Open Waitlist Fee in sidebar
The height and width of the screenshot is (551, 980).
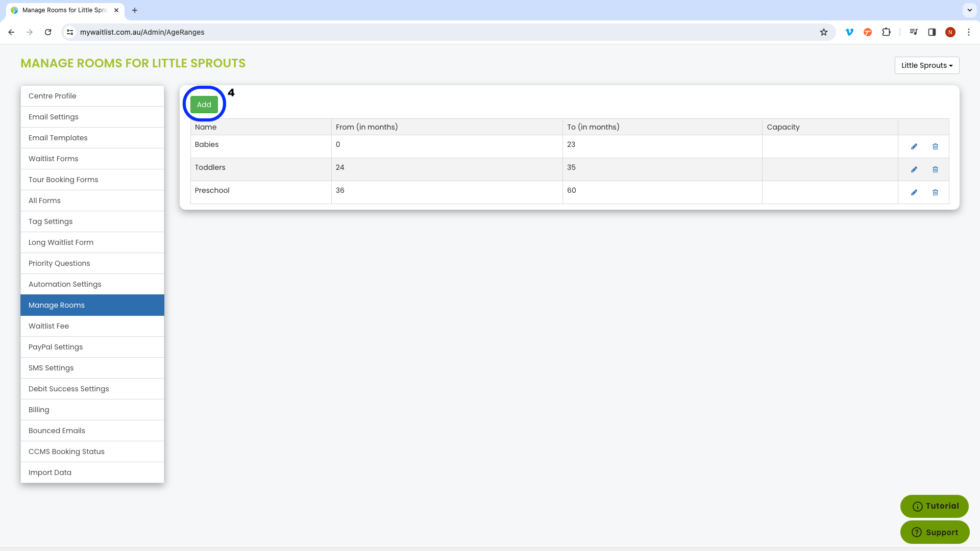tap(92, 326)
